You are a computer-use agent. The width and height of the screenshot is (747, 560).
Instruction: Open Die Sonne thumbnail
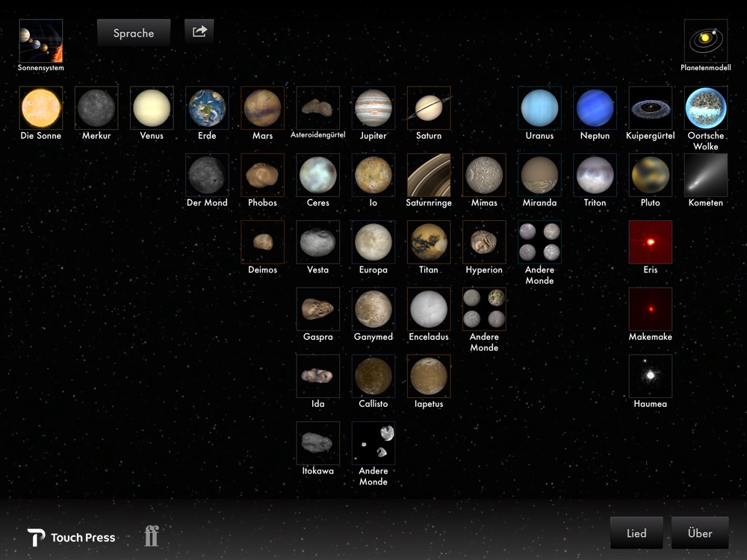[x=40, y=108]
